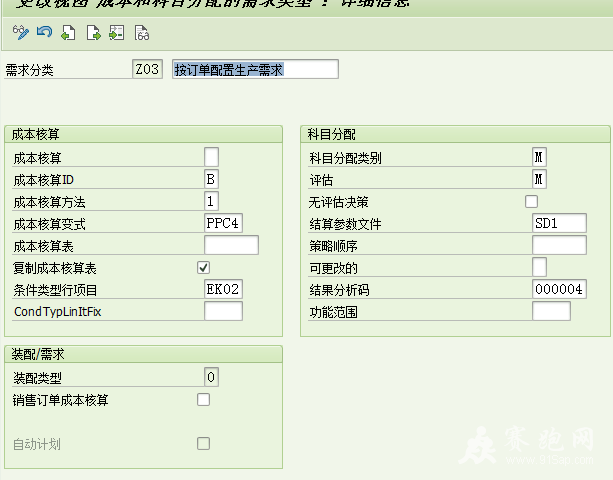This screenshot has width=613, height=480.
Task: Check the 无评估决策 checkbox
Action: point(531,201)
